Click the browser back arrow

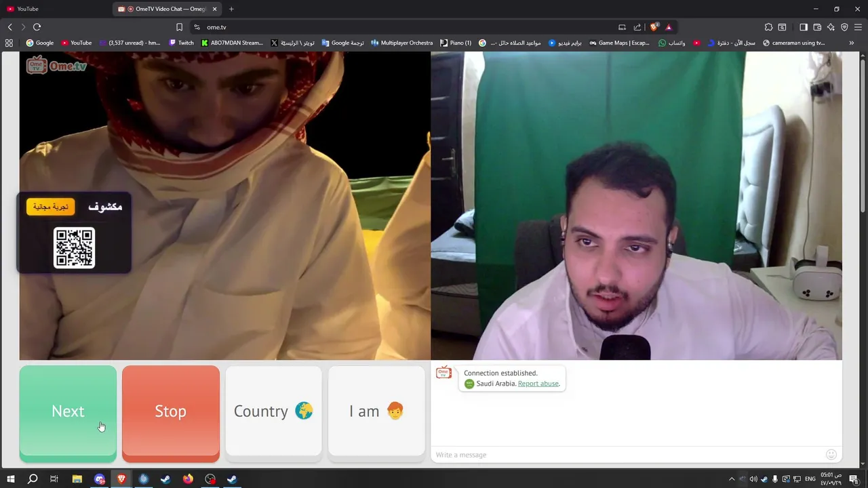click(9, 27)
